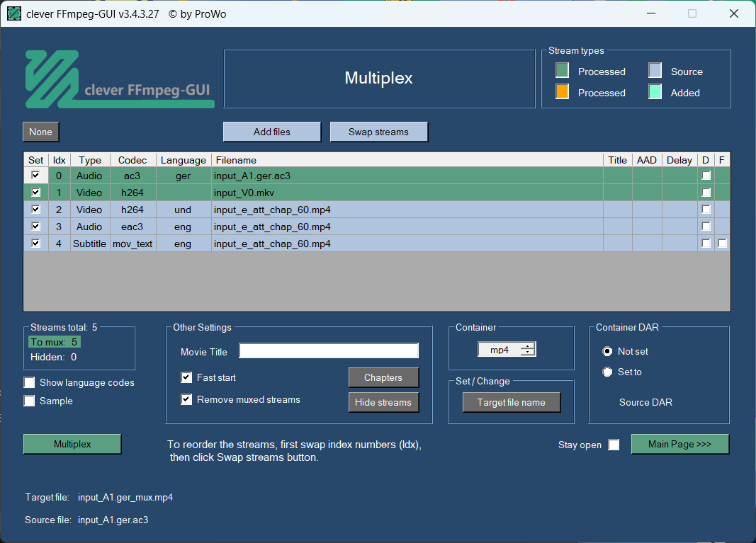Screen dimensions: 756x543
Task: Click the Swap streams button
Action: (378, 132)
